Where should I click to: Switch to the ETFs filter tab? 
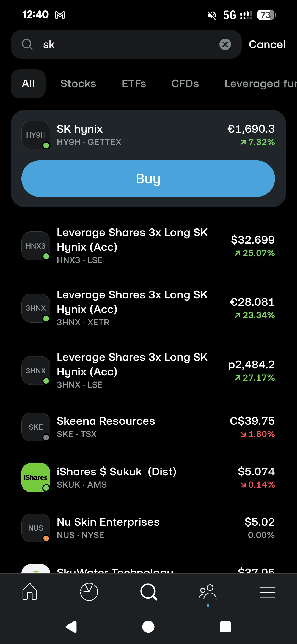click(134, 84)
